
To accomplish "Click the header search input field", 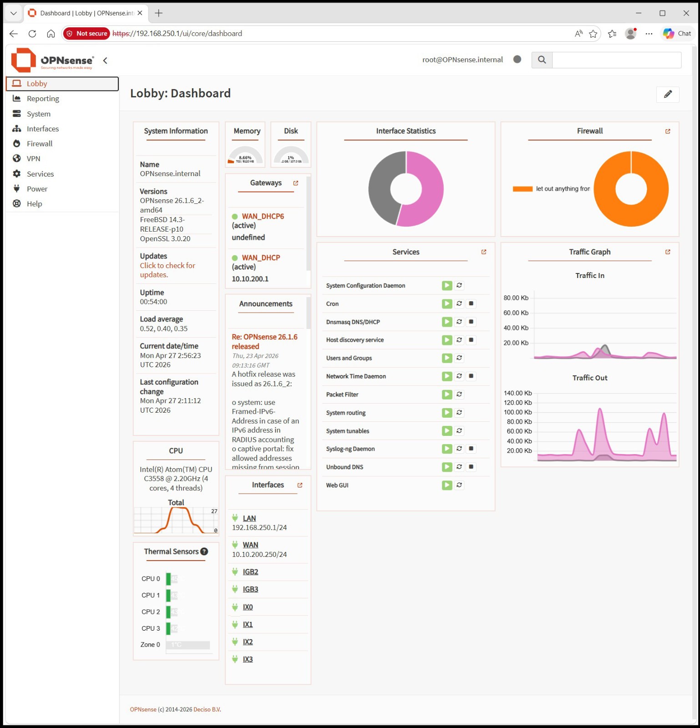I will point(617,60).
